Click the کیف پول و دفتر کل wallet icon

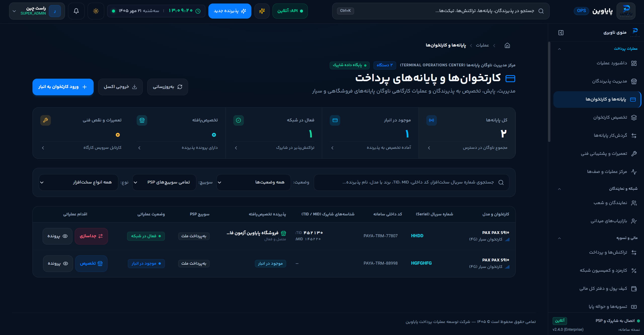coord(634,289)
